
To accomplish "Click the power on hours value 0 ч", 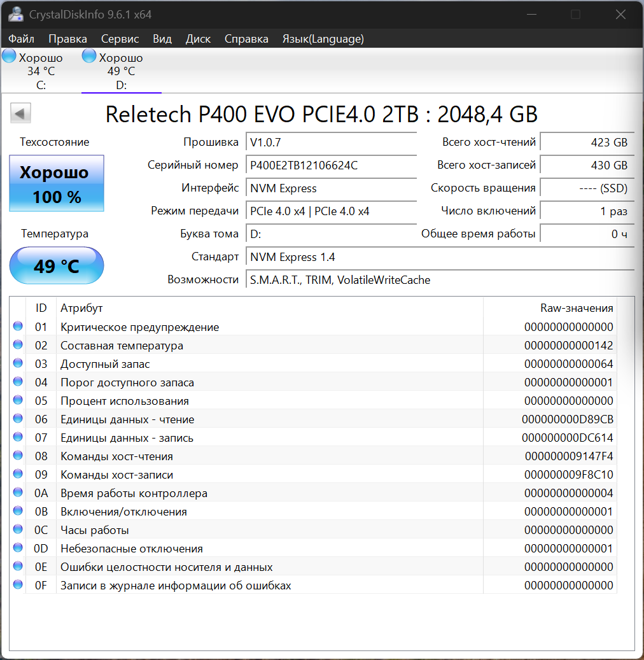I will point(587,234).
